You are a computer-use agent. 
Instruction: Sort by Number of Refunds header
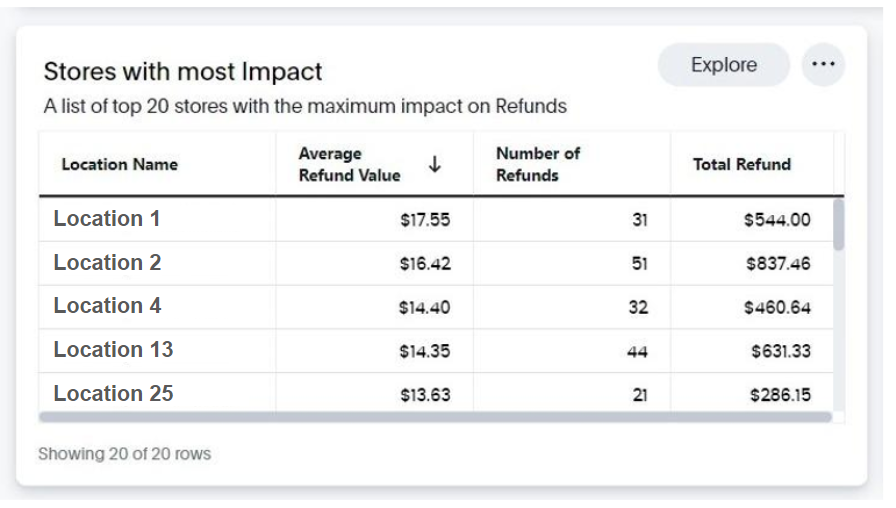point(538,164)
